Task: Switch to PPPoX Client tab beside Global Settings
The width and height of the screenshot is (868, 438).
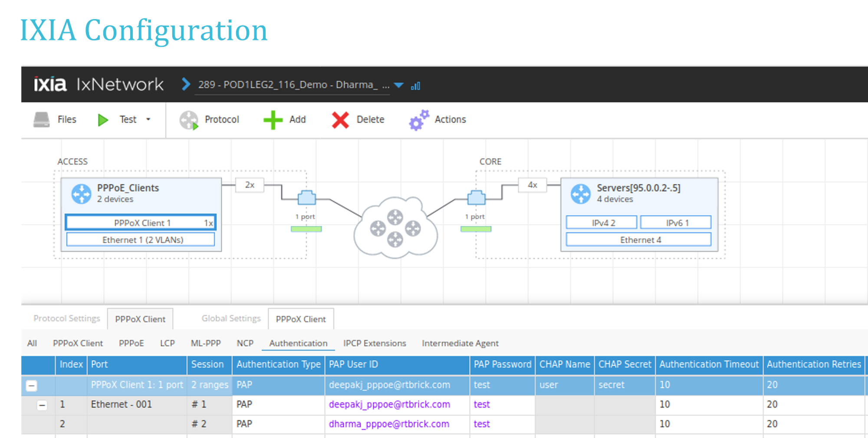Action: coord(301,319)
